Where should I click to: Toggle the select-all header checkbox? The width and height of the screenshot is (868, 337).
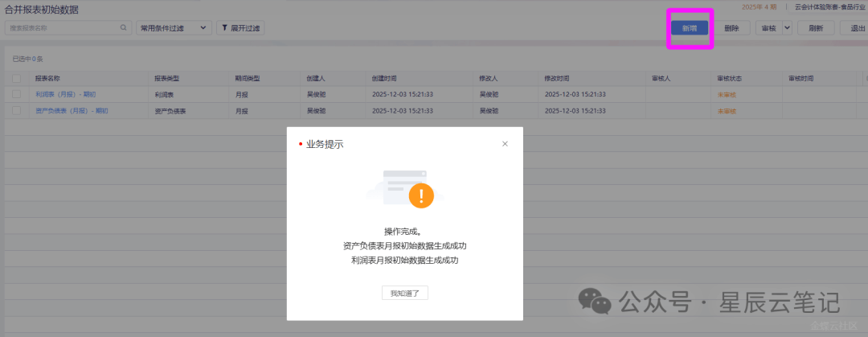(x=16, y=79)
